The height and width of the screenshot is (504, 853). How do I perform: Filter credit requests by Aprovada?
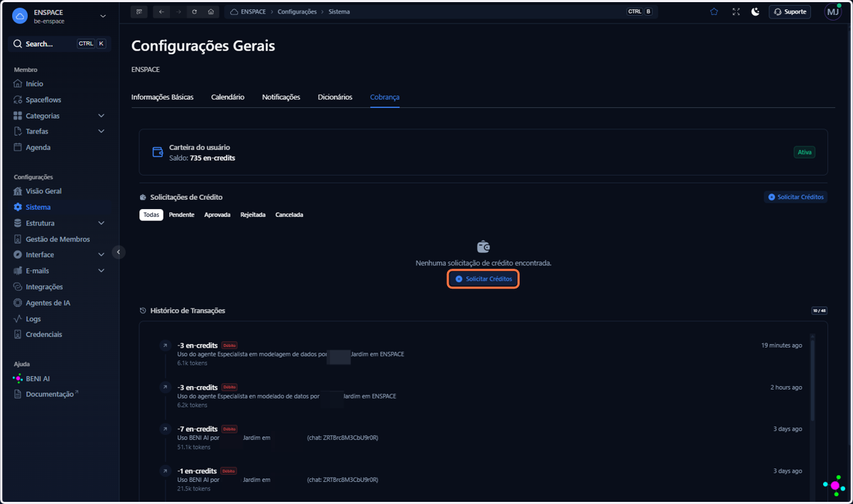pyautogui.click(x=218, y=215)
